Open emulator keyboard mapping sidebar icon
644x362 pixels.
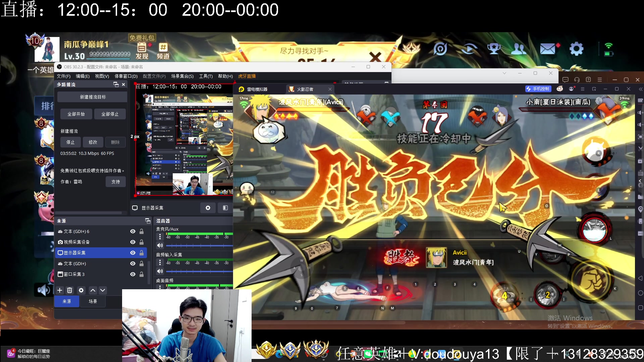click(640, 100)
